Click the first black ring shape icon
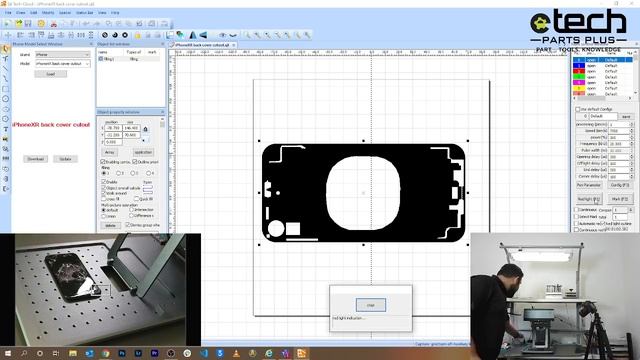The image size is (640, 360). click(x=105, y=35)
